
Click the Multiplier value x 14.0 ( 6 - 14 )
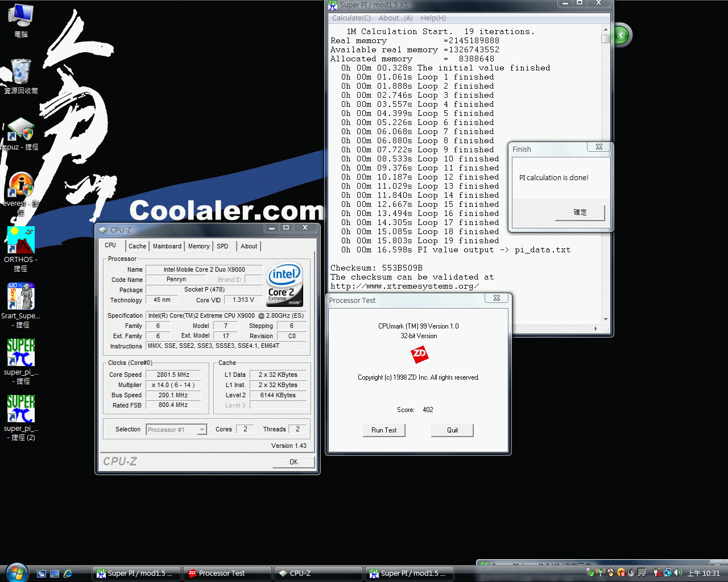(x=173, y=385)
